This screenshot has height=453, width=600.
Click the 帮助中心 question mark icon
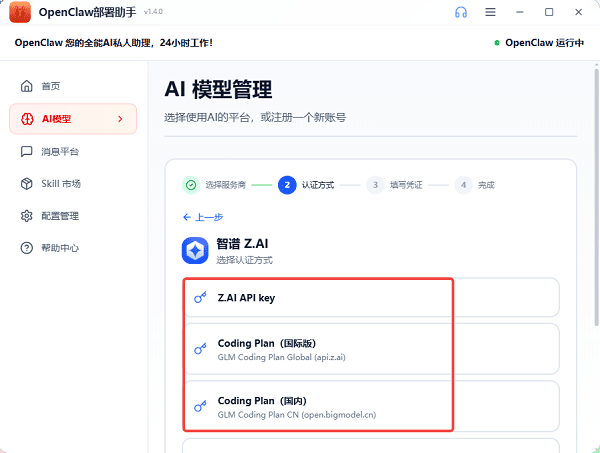pos(26,248)
